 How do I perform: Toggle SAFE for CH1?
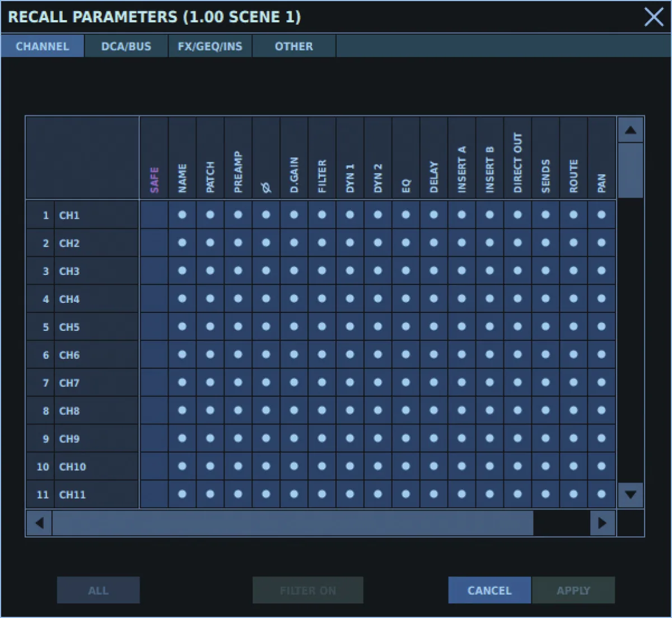tap(154, 215)
